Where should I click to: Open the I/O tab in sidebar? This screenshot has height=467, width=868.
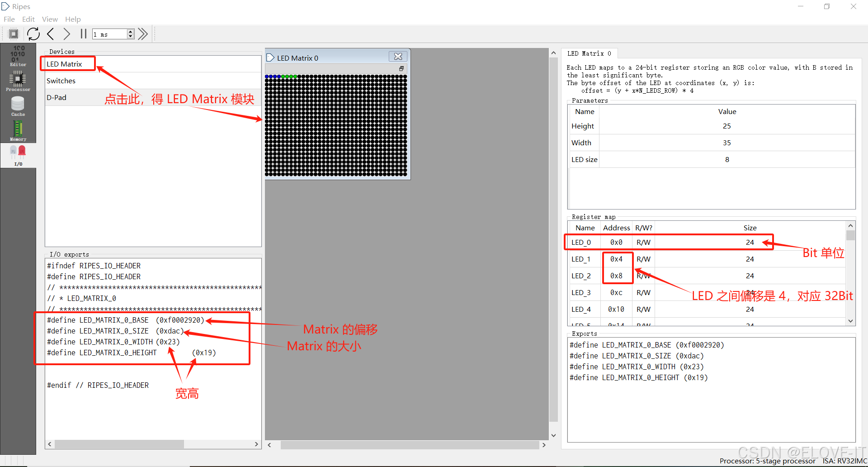(18, 156)
